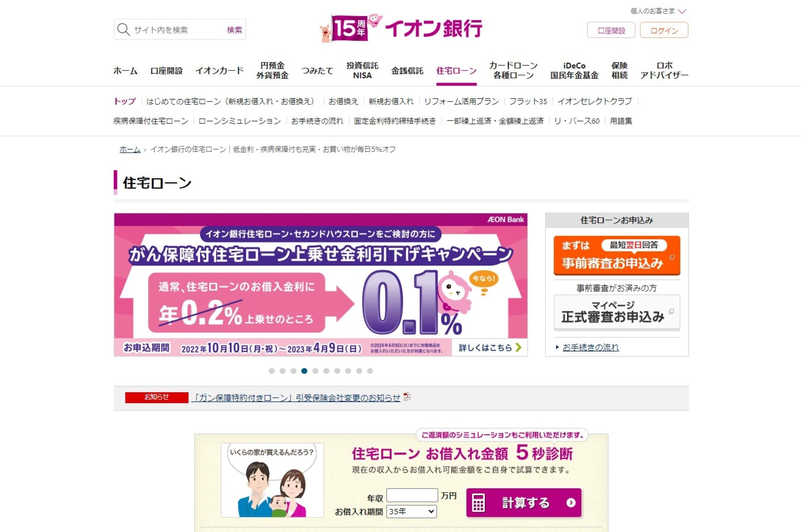Click the calculator icon on the 計算する button
Screen dimensions: 801x532
pyautogui.click(x=478, y=503)
